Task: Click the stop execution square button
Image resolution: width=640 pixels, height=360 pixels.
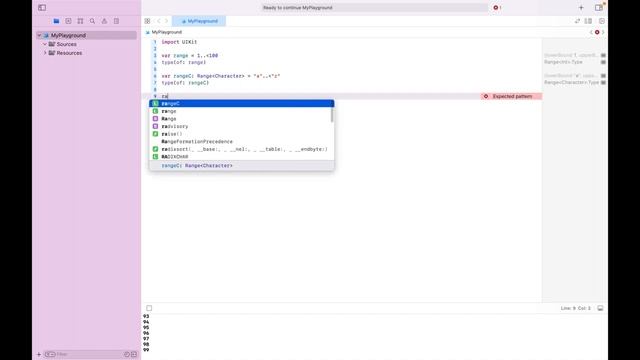Action: [149, 308]
